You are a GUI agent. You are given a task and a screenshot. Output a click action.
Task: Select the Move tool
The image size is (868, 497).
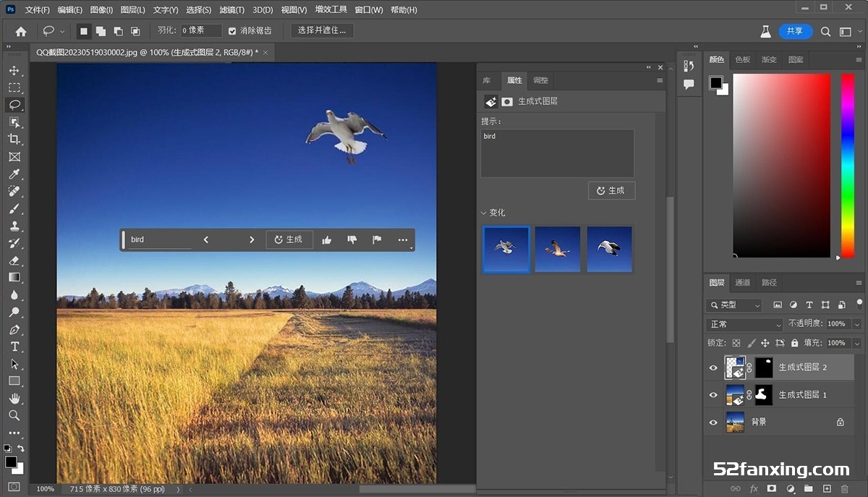click(x=14, y=70)
